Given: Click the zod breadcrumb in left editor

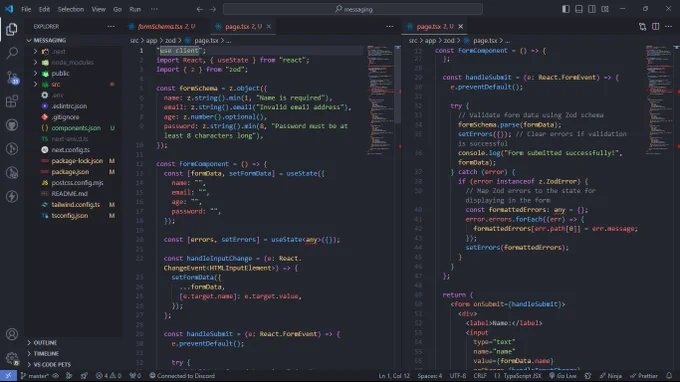Looking at the screenshot, I should (x=170, y=40).
